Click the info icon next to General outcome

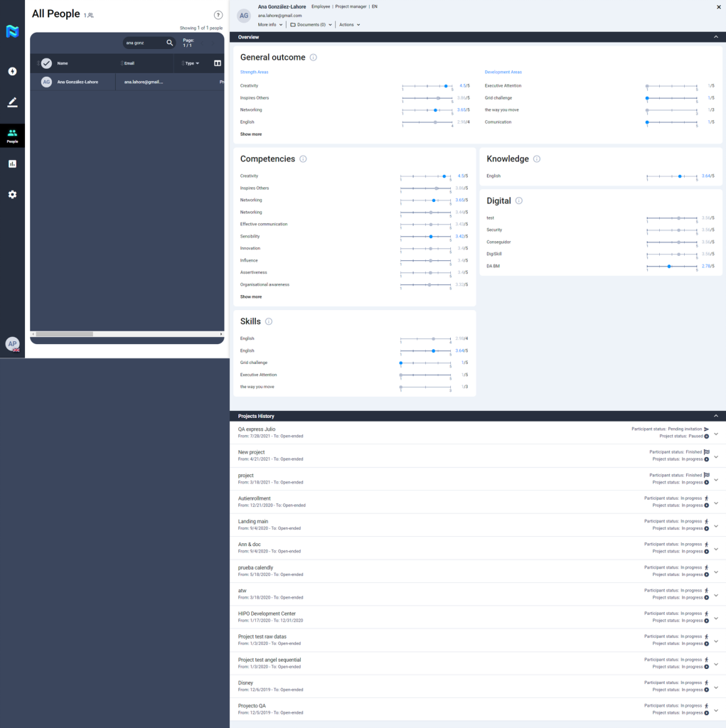click(314, 58)
